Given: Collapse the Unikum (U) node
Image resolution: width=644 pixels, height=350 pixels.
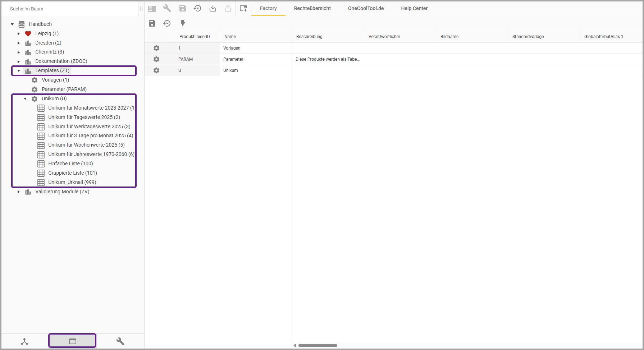Looking at the screenshot, I should tap(25, 98).
